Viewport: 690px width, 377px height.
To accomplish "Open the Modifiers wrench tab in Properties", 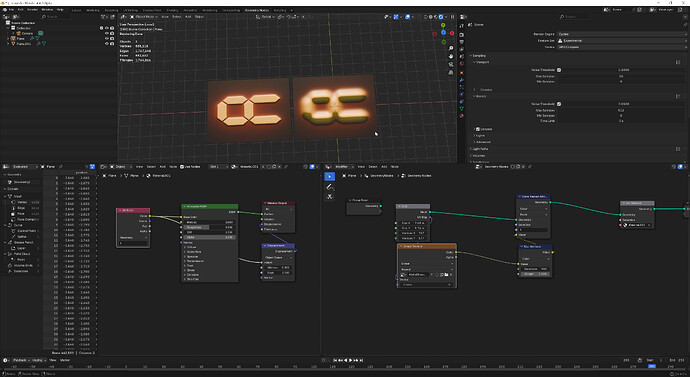I will tap(462, 80).
